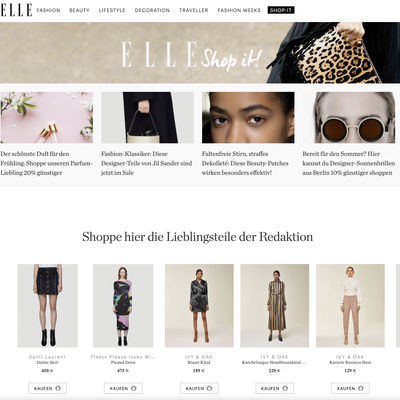Click Kaufen under the Blazer Kleid
This screenshot has height=400, width=400.
(x=199, y=388)
